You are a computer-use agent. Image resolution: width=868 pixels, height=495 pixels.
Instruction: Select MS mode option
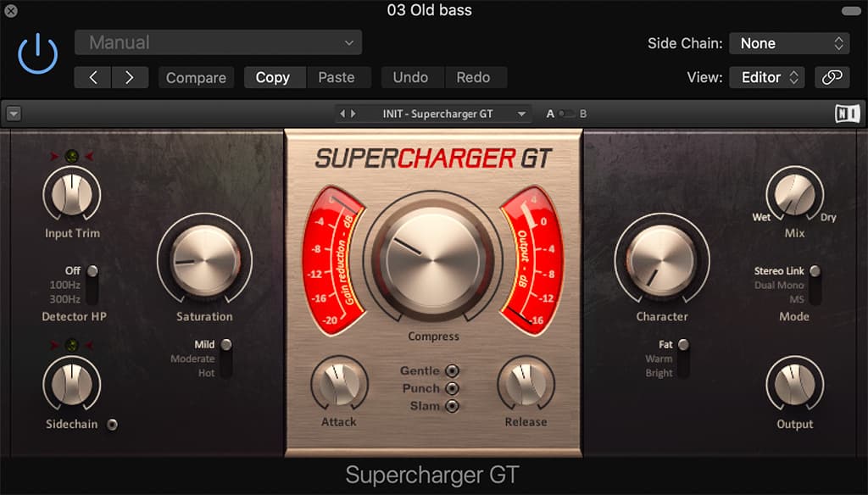coord(797,299)
